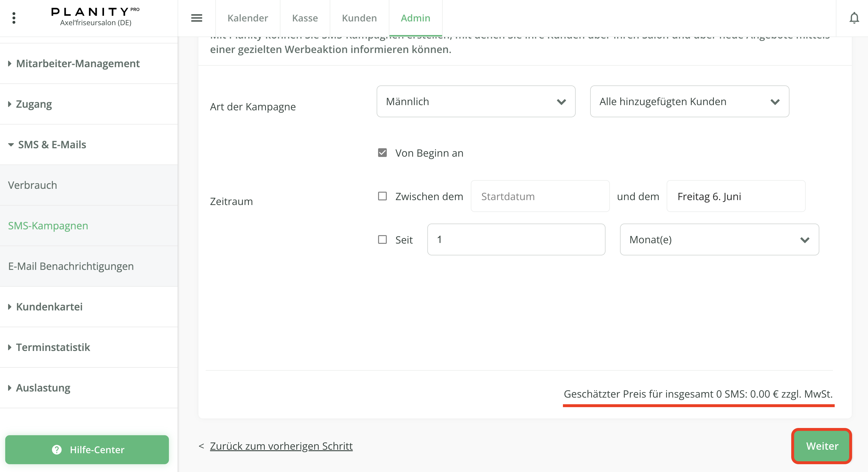The width and height of the screenshot is (868, 472).
Task: Click the Startdatum date field
Action: pyautogui.click(x=540, y=196)
